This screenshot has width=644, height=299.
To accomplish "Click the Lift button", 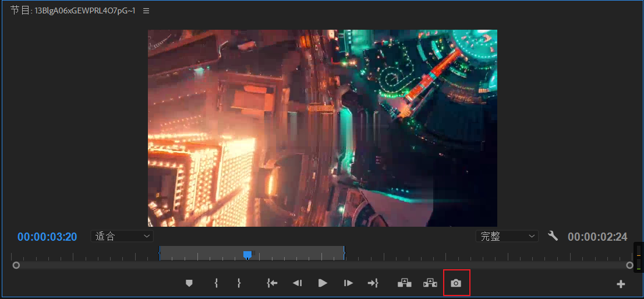I will (x=405, y=283).
